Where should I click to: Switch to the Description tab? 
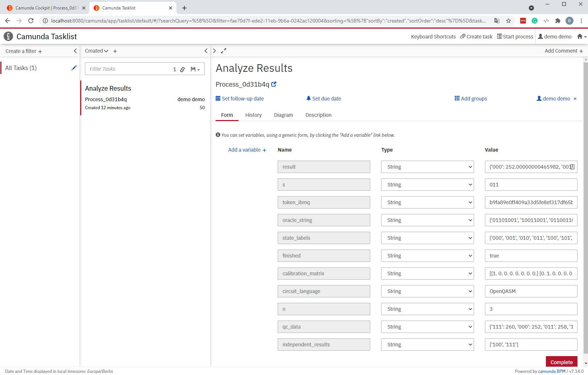pos(318,115)
